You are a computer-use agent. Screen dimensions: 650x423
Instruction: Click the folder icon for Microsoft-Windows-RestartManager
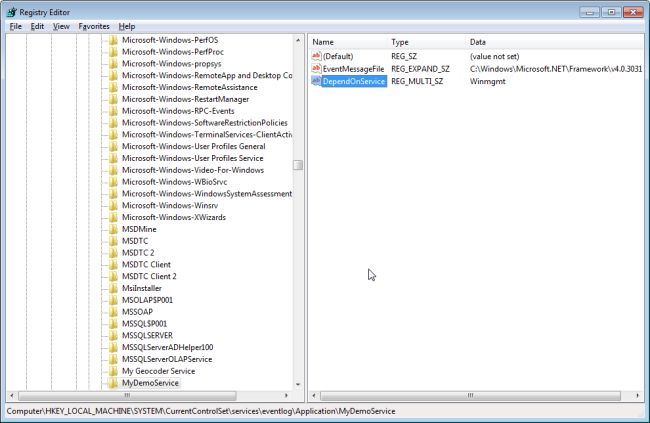(x=113, y=99)
